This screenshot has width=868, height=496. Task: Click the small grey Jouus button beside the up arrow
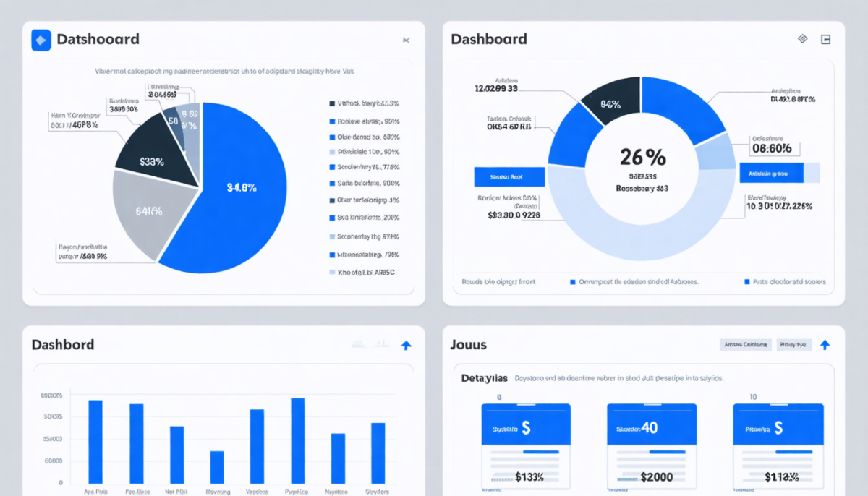[795, 345]
